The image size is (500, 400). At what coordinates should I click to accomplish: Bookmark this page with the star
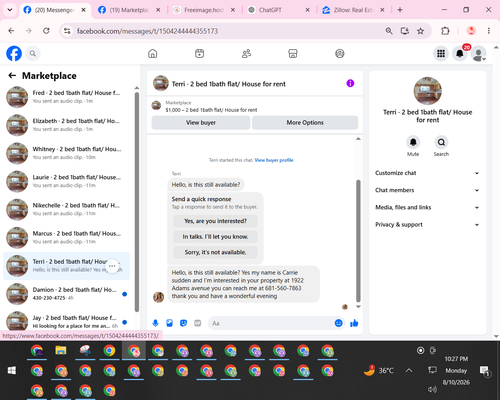click(x=420, y=31)
